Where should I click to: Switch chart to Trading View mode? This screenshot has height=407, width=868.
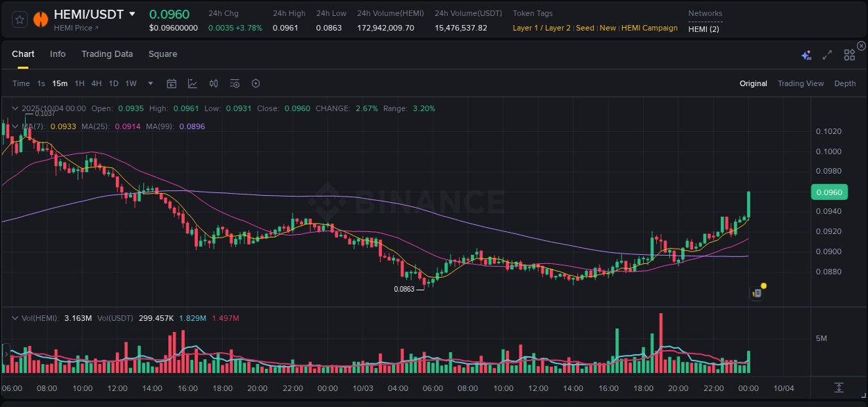[x=801, y=83]
